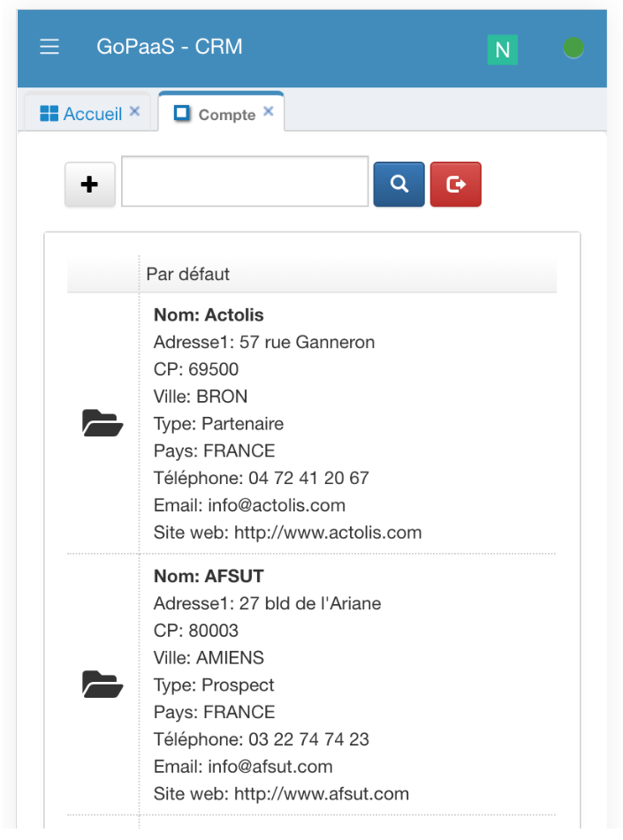
Task: Click the Nom: AFSUT record title
Action: coord(209,576)
